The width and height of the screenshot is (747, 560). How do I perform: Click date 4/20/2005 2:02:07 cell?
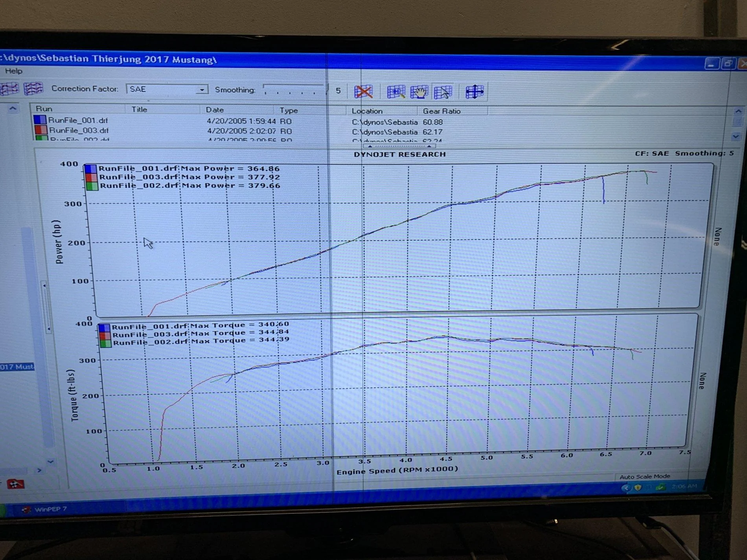pyautogui.click(x=241, y=131)
